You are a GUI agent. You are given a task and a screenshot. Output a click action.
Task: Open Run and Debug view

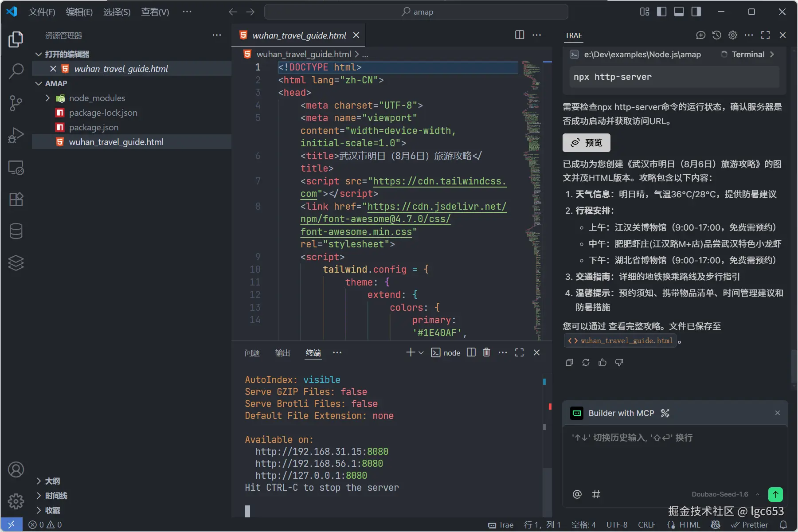(16, 135)
